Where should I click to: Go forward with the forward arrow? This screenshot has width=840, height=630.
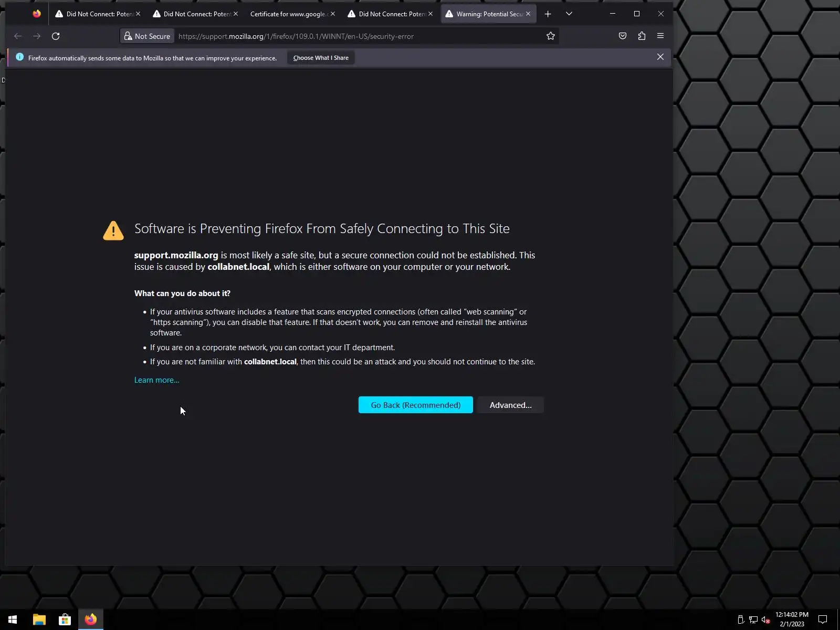tap(37, 36)
